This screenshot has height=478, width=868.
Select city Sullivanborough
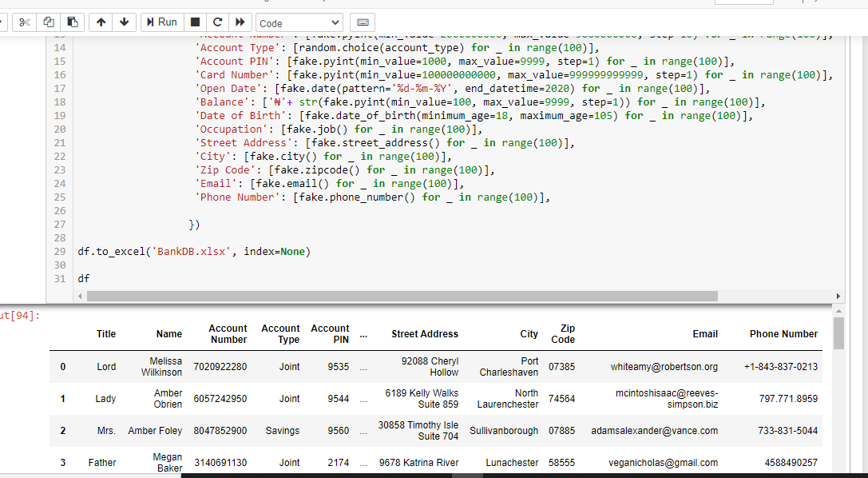[504, 430]
